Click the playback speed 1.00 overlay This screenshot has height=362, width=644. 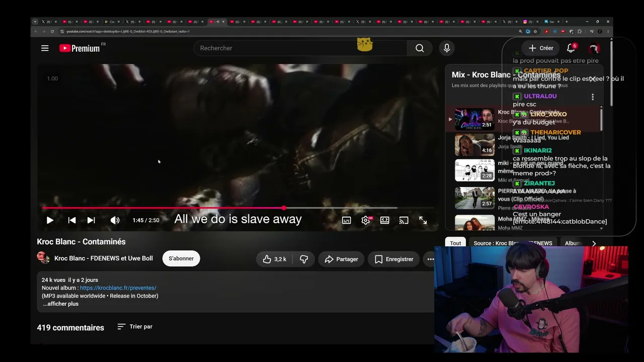(x=52, y=78)
